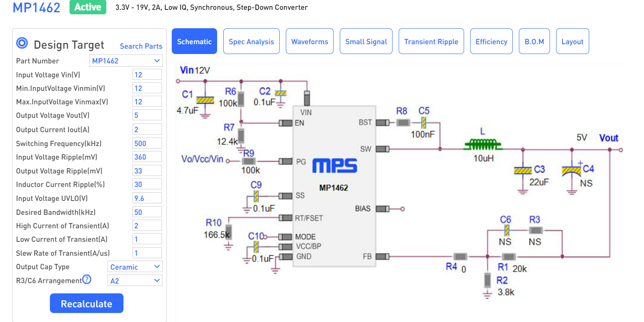Image resolution: width=644 pixels, height=322 pixels.
Task: Click the '20k' value of R1
Action: (520, 269)
